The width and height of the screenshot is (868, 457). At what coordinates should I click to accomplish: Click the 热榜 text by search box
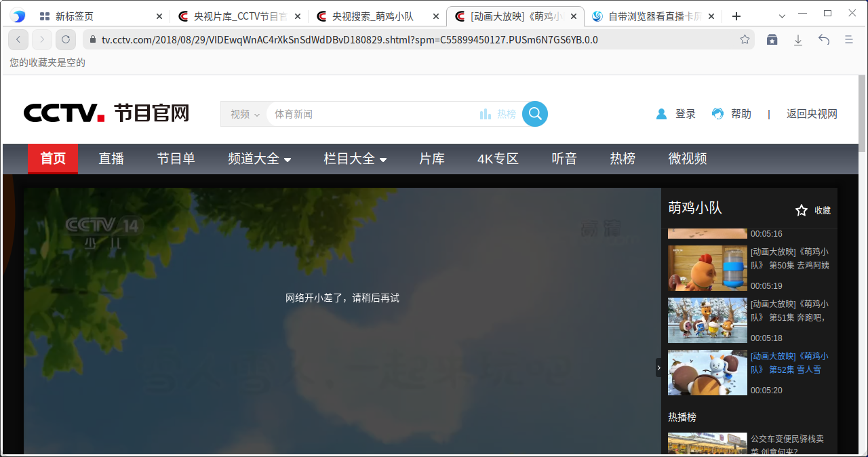coord(507,114)
